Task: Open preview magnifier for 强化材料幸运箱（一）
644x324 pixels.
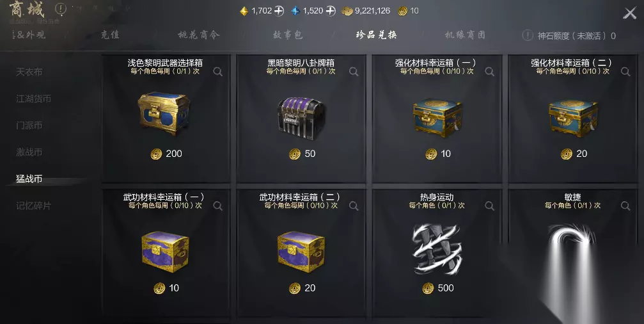Action: (x=490, y=72)
